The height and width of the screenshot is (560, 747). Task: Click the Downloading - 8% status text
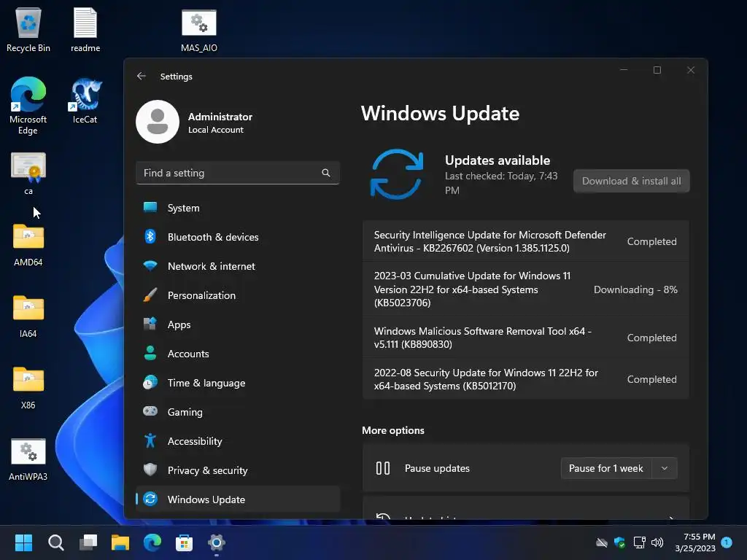coord(635,289)
